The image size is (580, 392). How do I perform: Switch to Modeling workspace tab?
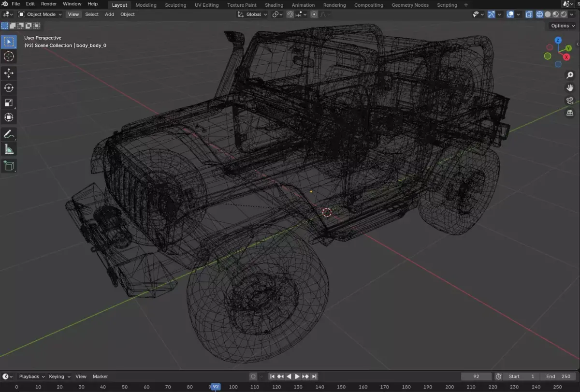point(146,5)
